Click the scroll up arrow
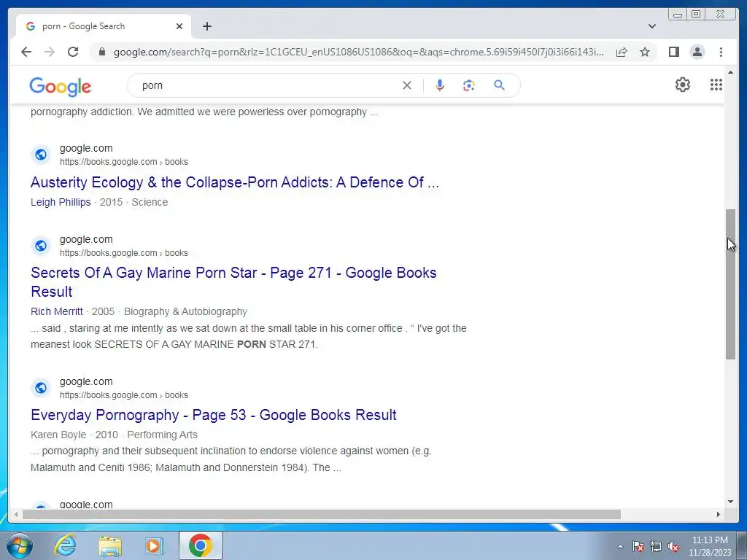747x560 pixels. [730, 72]
